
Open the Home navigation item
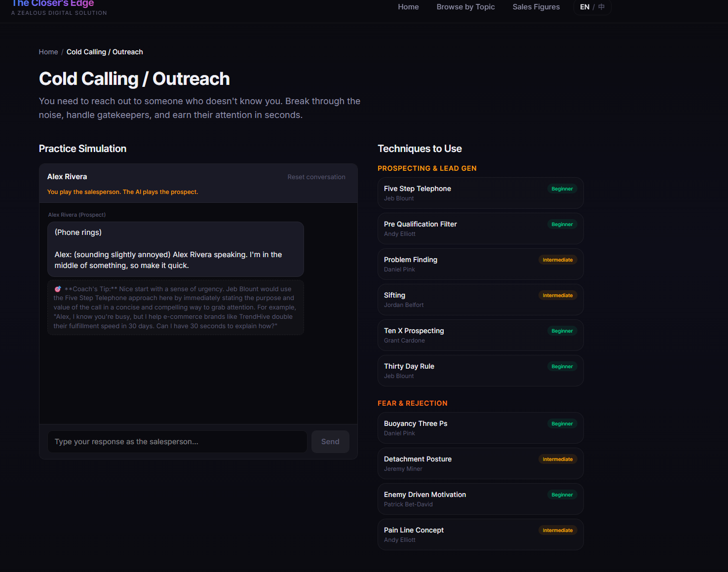click(x=408, y=7)
